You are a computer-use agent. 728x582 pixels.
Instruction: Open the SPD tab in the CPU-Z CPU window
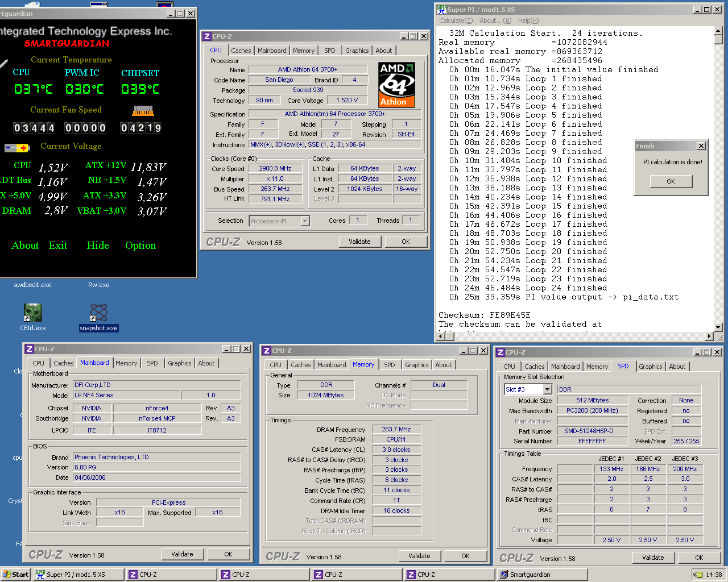coord(330,51)
